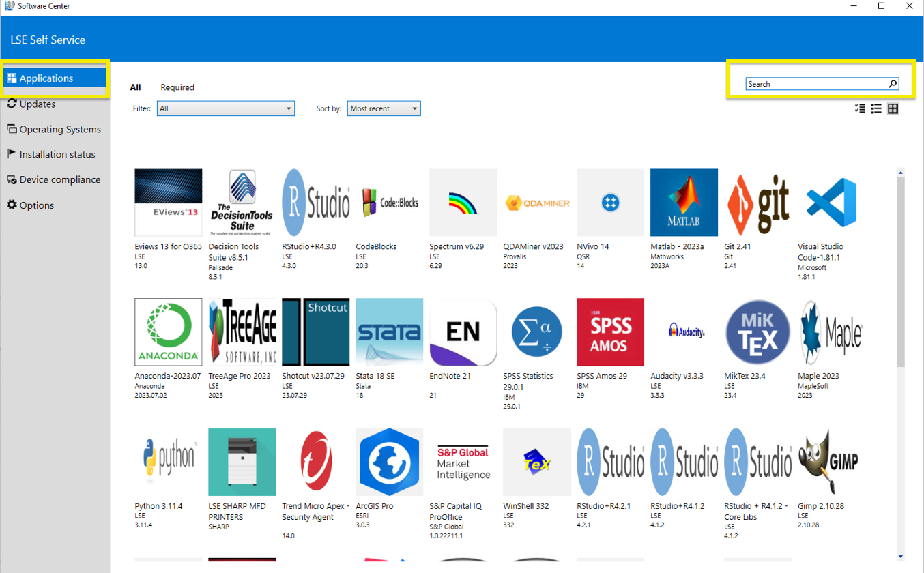Open the Stata 18 SE icon
The image size is (924, 573).
pyautogui.click(x=389, y=332)
